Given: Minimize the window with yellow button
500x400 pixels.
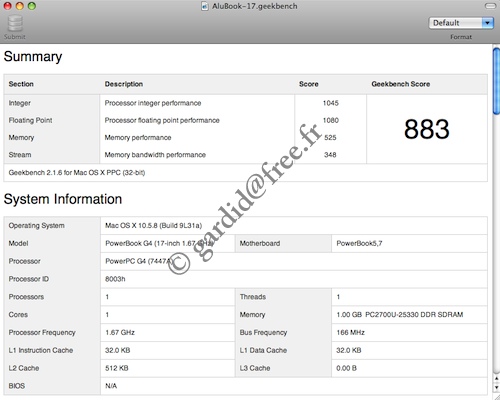Looking at the screenshot, I should pos(20,6).
